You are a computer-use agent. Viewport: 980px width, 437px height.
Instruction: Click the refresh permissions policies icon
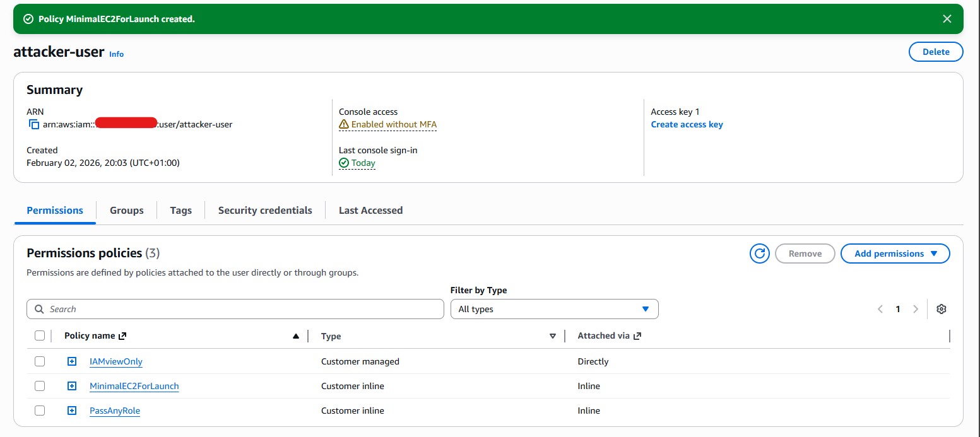759,253
